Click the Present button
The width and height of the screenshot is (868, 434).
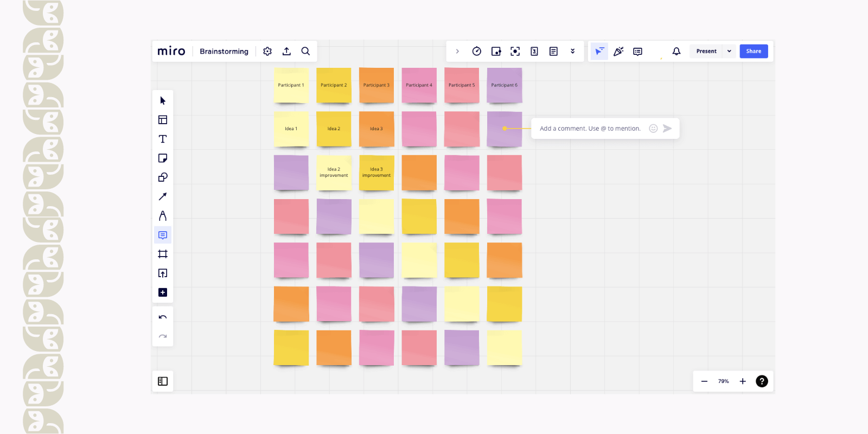pos(706,51)
